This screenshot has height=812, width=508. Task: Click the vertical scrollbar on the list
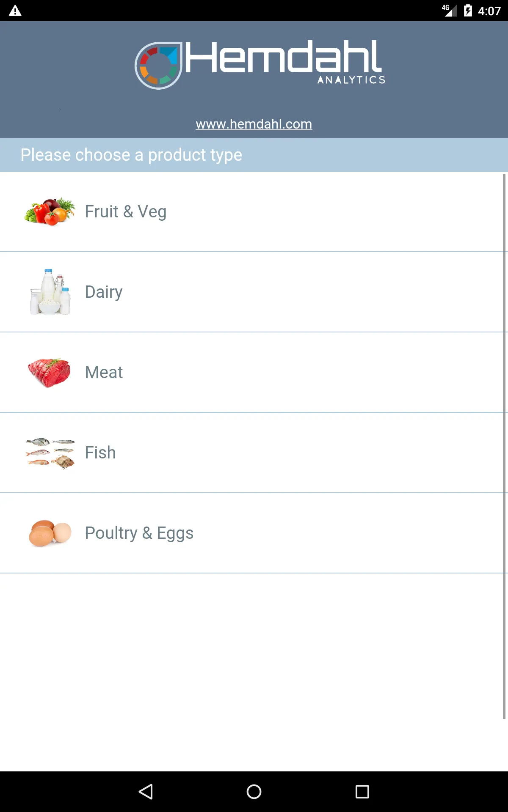pyautogui.click(x=504, y=446)
